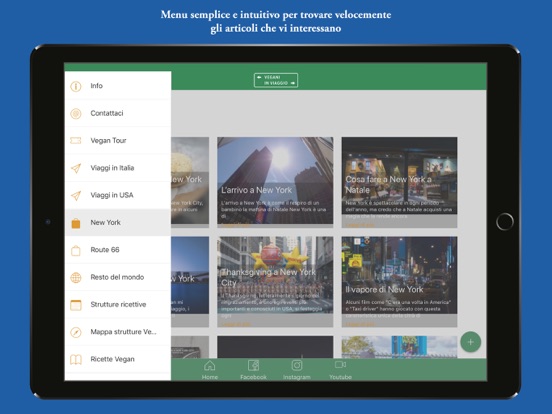Tap the Facebook icon in bottom bar
552x414 pixels.
coord(253,365)
